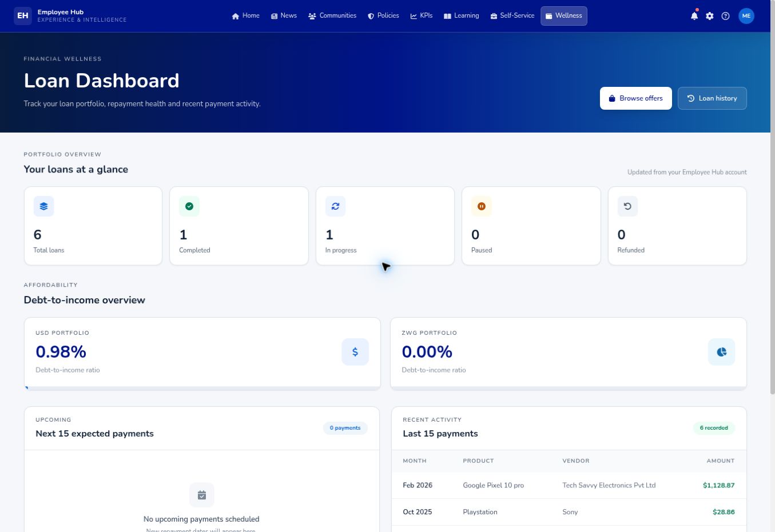The height and width of the screenshot is (532, 775).
Task: Select the Feb 2026 payment month
Action: (418, 486)
